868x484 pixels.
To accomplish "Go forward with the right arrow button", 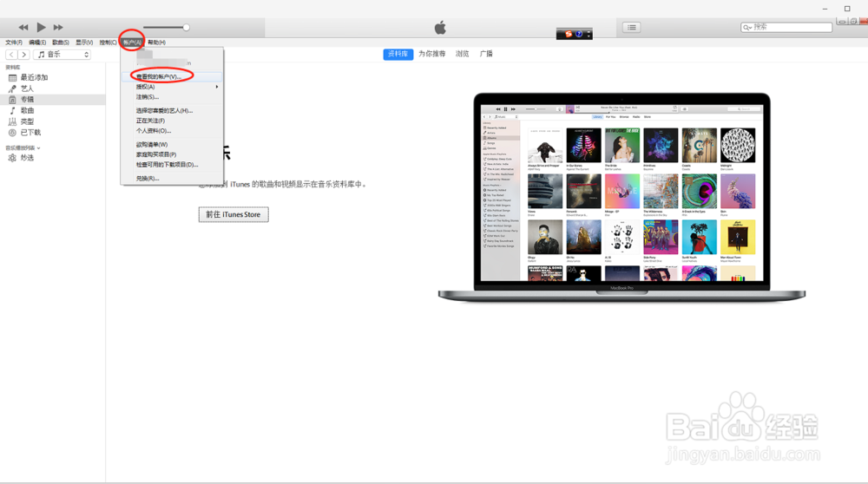I will [x=23, y=54].
